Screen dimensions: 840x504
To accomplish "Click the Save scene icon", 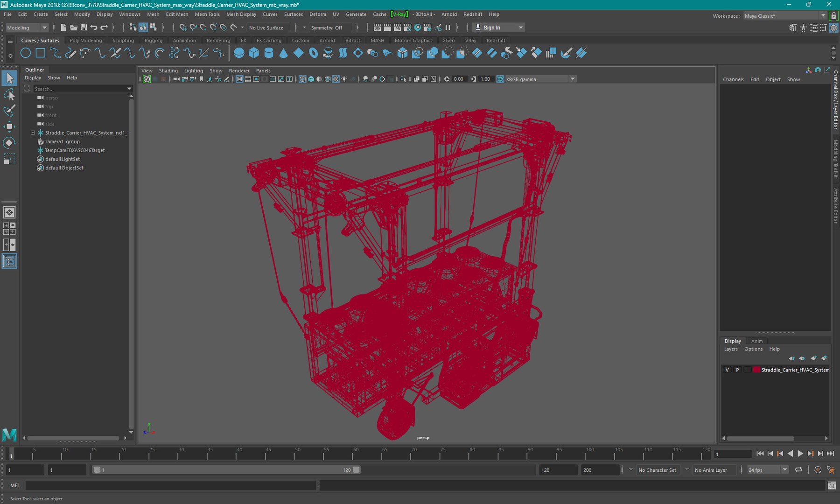I will 84,28.
